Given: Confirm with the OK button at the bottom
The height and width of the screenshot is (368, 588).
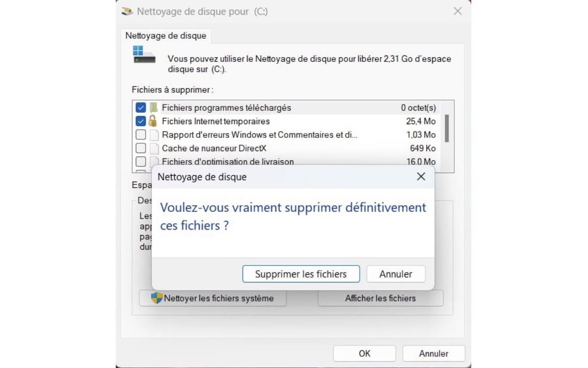Looking at the screenshot, I should tap(364, 353).
